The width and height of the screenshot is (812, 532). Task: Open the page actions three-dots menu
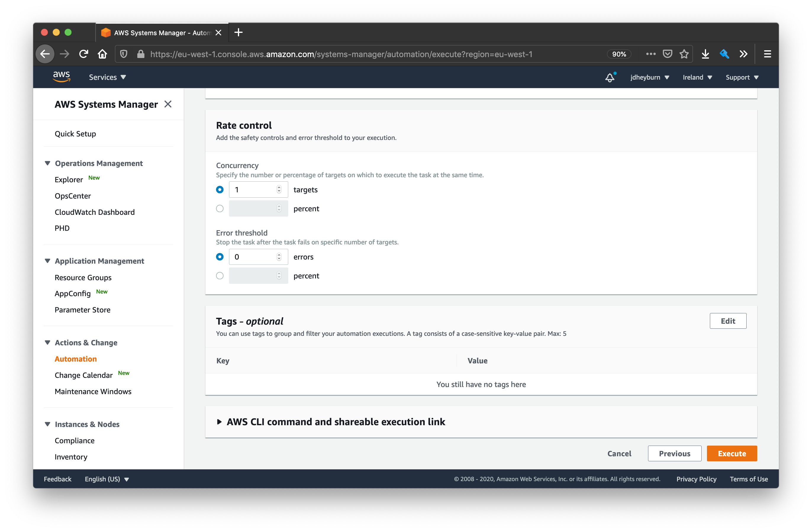[x=651, y=54]
